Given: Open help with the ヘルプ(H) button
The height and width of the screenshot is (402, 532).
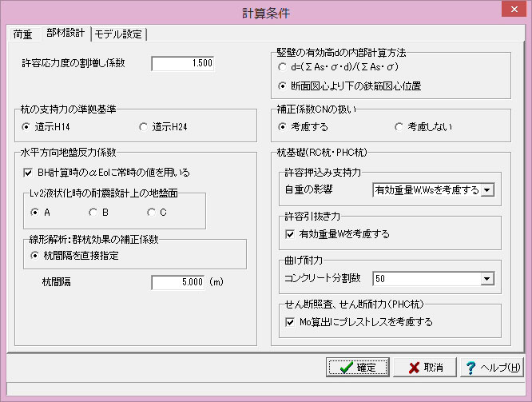Looking at the screenshot, I should click(x=492, y=368).
